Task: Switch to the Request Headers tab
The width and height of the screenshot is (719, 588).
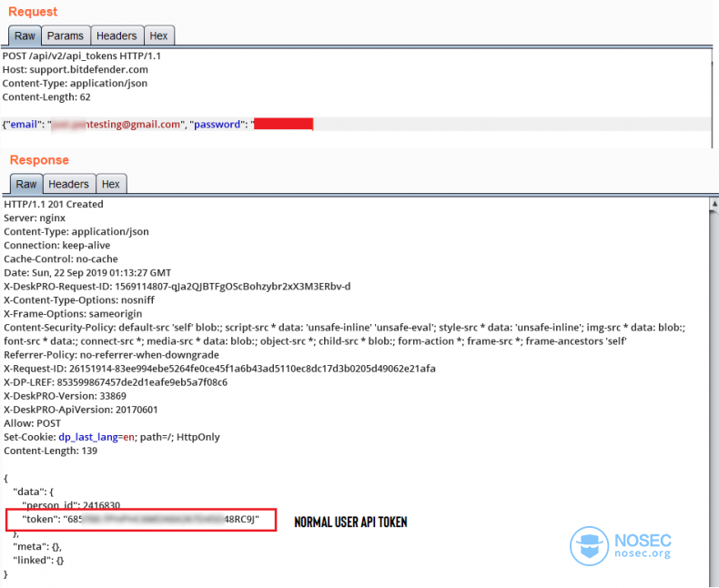Action: (x=116, y=35)
